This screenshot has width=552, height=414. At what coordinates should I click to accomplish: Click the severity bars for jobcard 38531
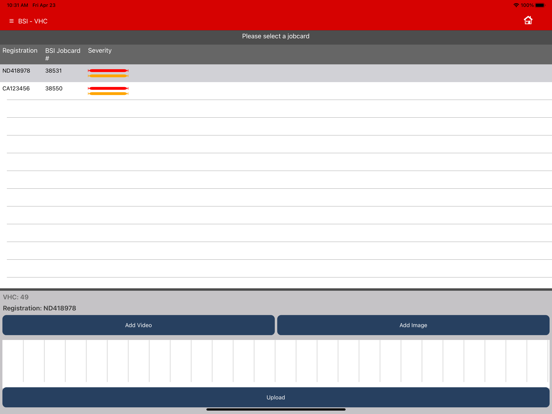(108, 73)
